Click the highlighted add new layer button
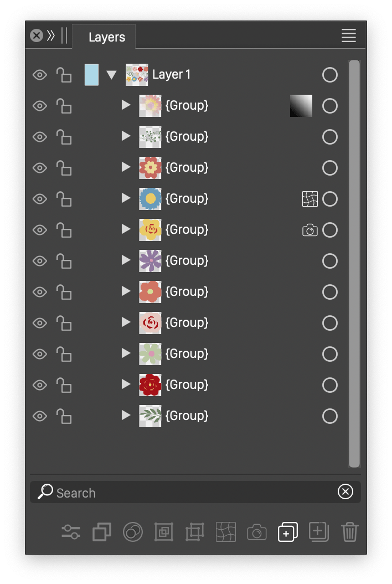Screen dimensions: 392x584 (x=287, y=532)
